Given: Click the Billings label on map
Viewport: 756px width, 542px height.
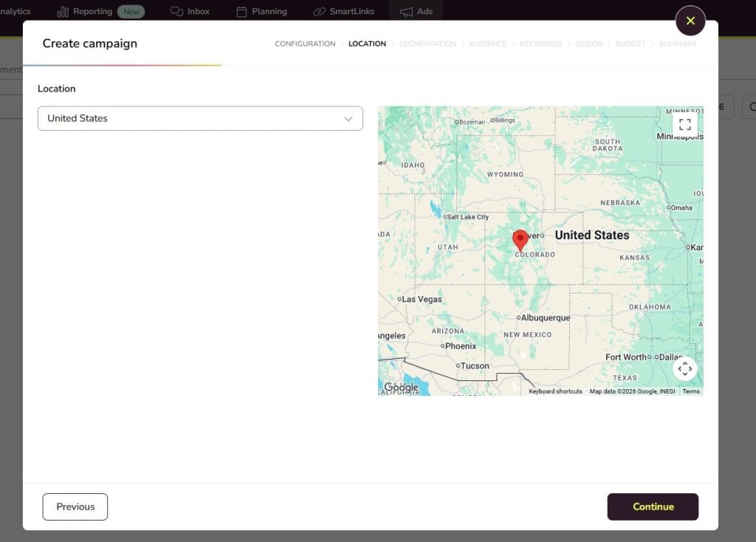Looking at the screenshot, I should coord(505,120).
